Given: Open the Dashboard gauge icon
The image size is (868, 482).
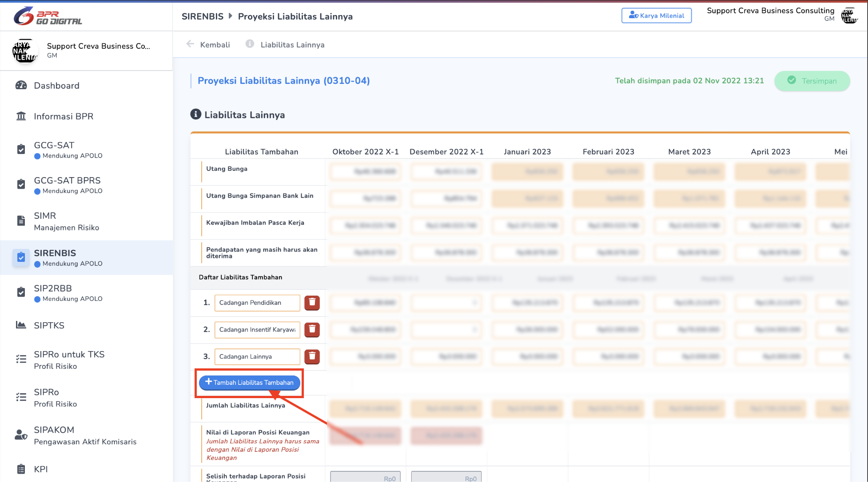Looking at the screenshot, I should coord(21,85).
